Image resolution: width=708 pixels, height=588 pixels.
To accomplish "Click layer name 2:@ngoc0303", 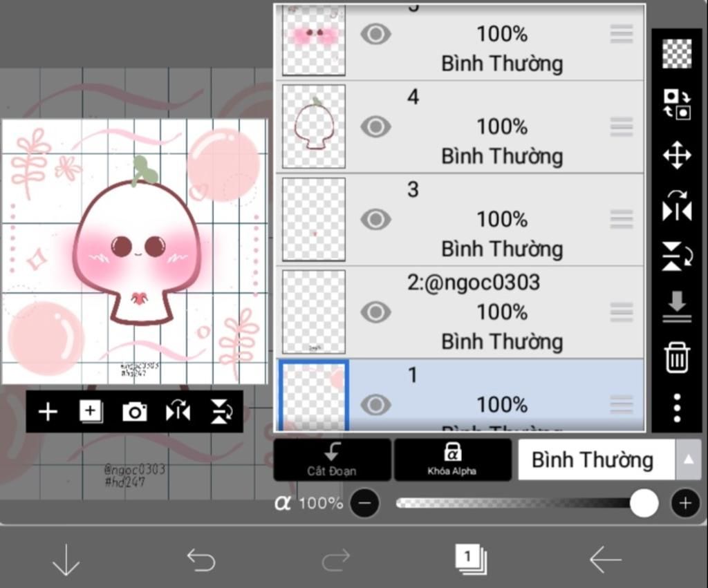I will (473, 283).
